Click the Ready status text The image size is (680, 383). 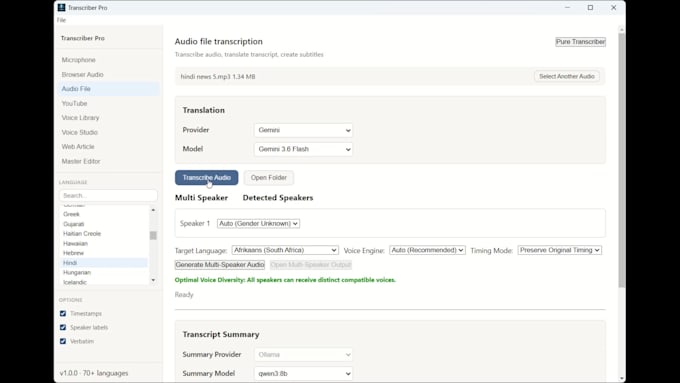[x=184, y=295]
